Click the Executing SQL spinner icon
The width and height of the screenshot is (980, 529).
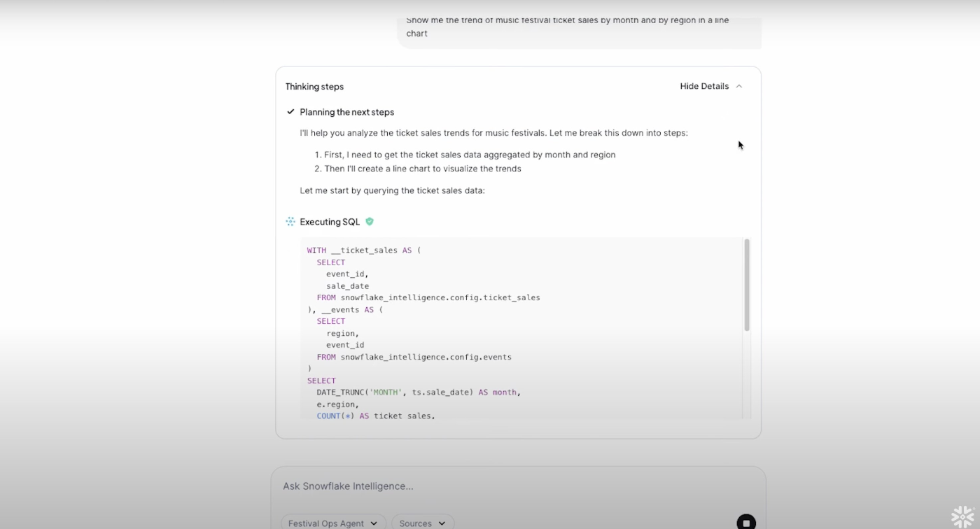[x=290, y=221]
